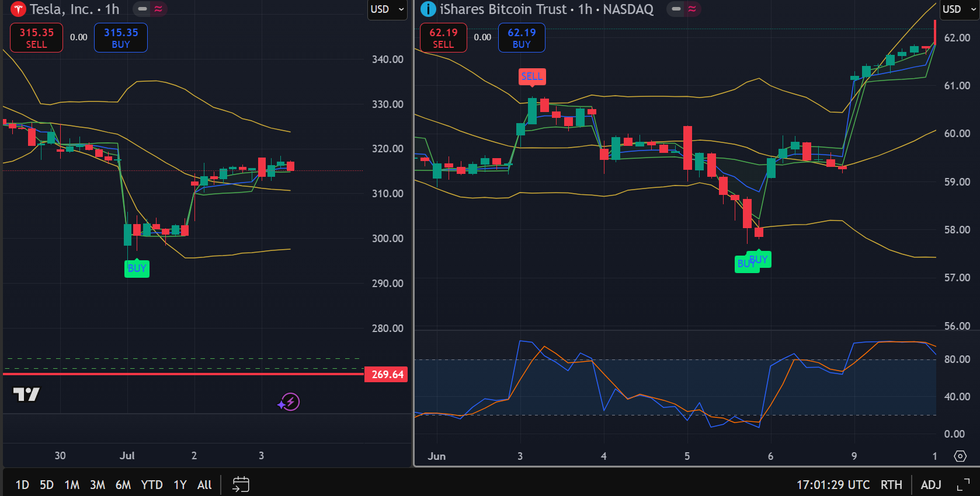Click the 62.00 price label on iShares axis
The width and height of the screenshot is (980, 496).
click(x=957, y=38)
